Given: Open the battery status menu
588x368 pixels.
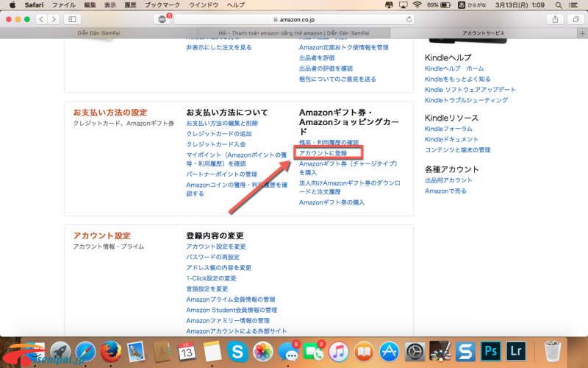Looking at the screenshot, I should 439,5.
